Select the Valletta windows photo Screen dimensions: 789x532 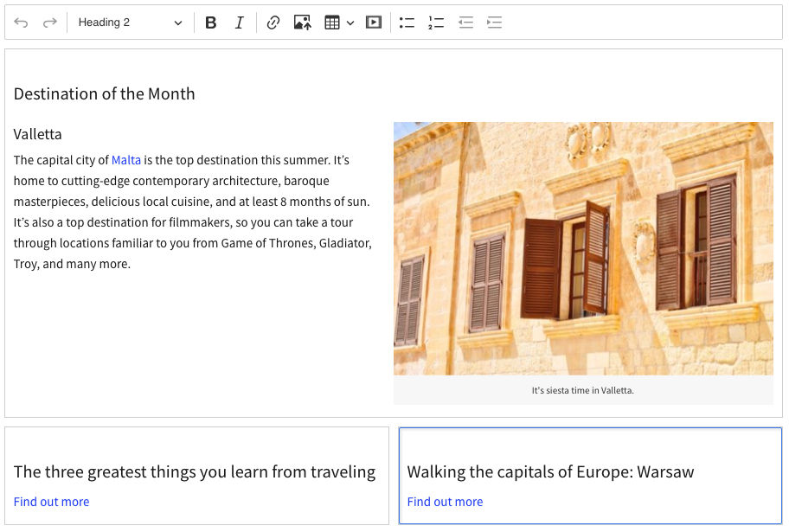click(583, 248)
